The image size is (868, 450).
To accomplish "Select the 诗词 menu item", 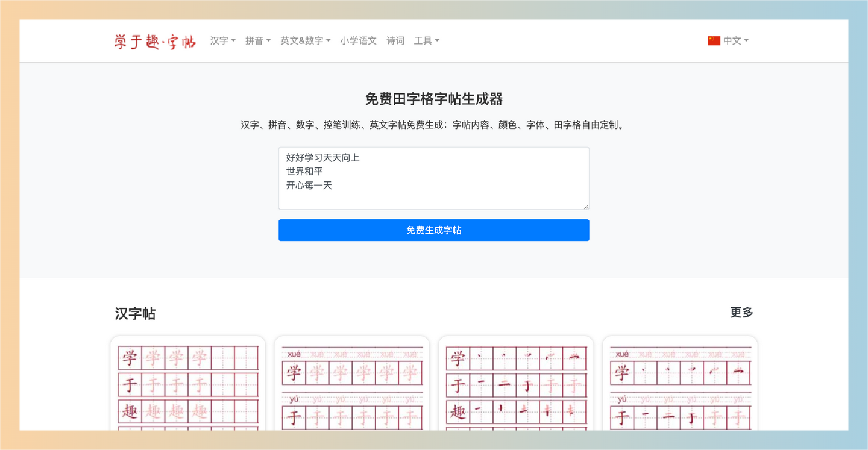I will [395, 40].
